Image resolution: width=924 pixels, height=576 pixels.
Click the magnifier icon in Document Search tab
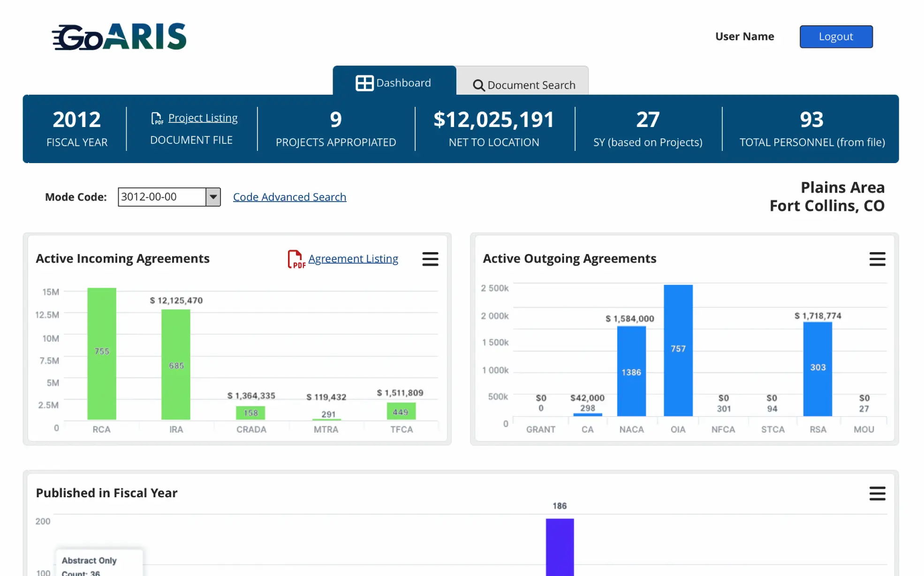[479, 85]
